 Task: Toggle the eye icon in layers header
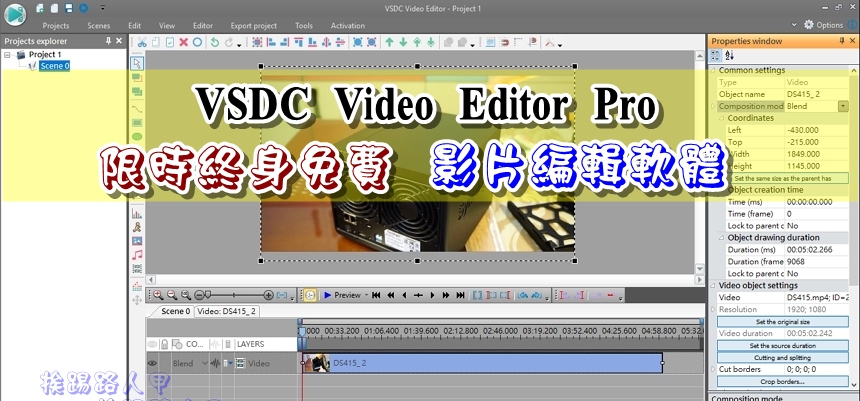(152, 344)
